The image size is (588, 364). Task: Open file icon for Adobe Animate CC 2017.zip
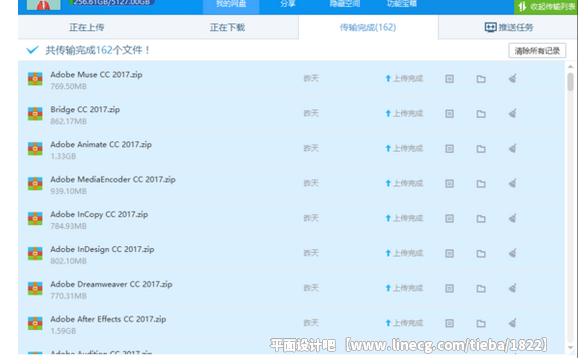(449, 148)
